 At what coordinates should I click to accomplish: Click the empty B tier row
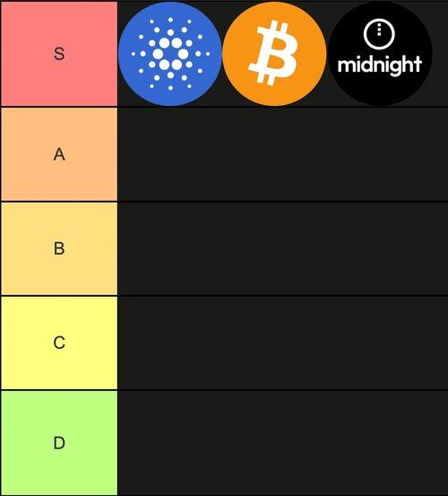[283, 248]
